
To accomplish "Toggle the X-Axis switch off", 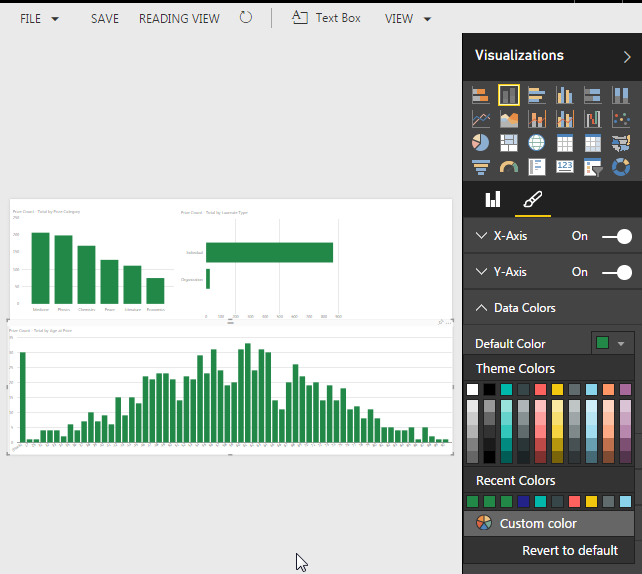I will coord(617,237).
